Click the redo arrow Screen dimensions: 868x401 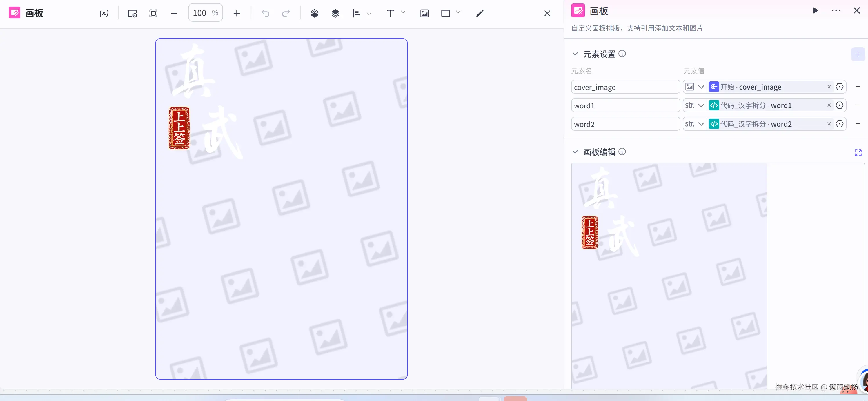coord(286,13)
